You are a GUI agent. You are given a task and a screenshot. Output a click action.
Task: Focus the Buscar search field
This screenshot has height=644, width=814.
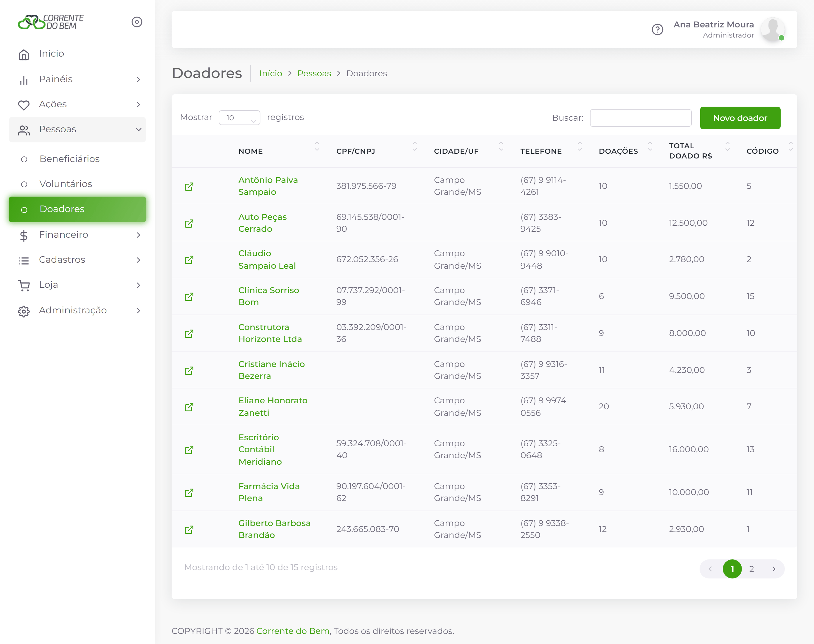(x=641, y=118)
